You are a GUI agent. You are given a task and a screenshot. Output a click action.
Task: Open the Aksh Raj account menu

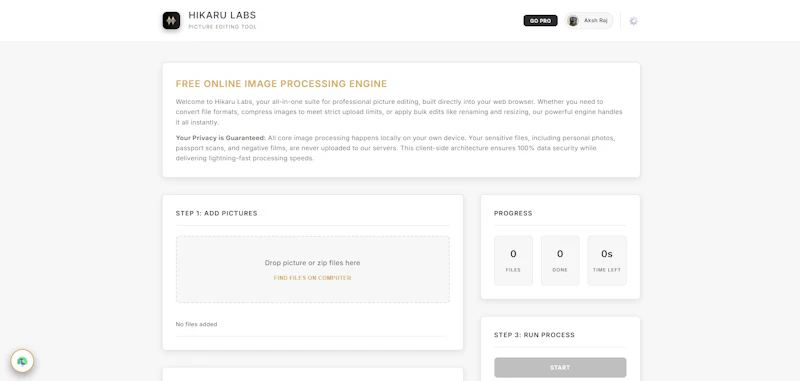588,21
